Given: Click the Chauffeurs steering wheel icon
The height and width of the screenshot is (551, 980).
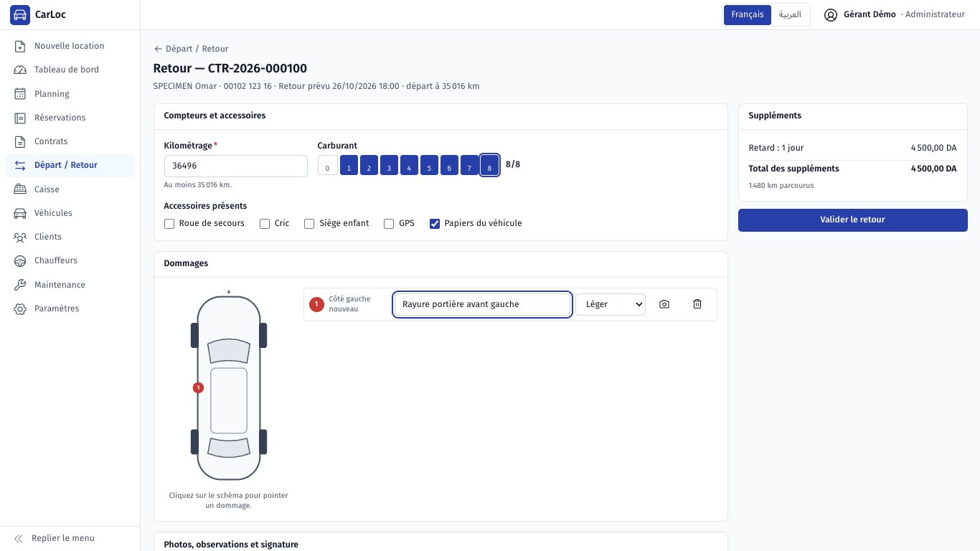Looking at the screenshot, I should point(20,260).
